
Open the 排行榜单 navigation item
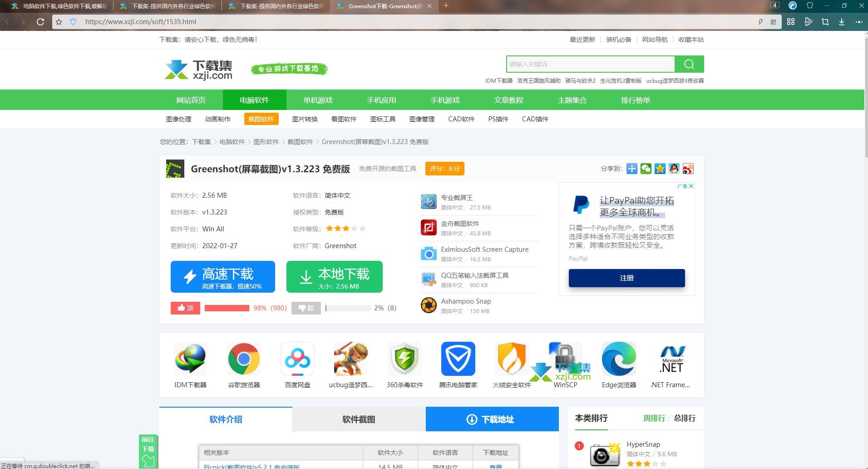[636, 100]
